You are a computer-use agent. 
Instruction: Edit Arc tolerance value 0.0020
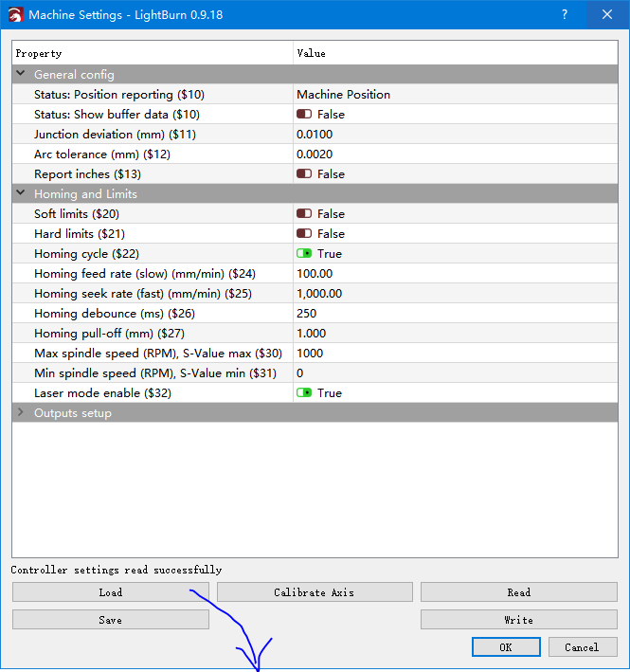(x=315, y=154)
